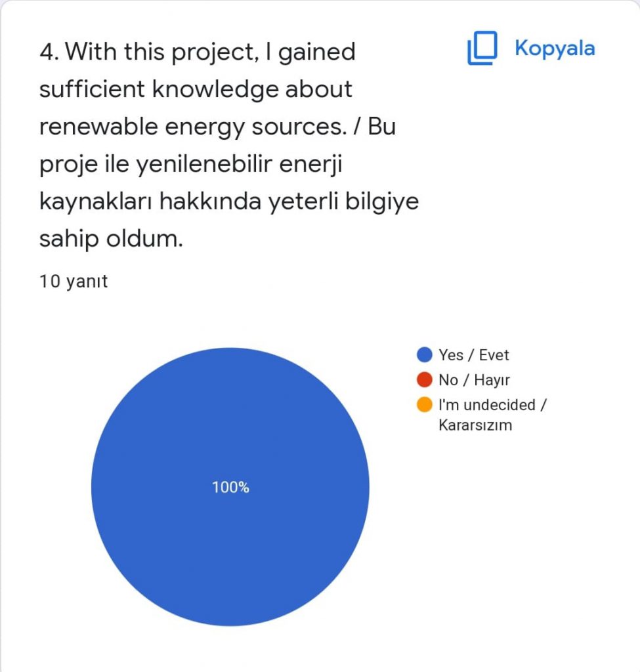The height and width of the screenshot is (672, 640).
Task: Click the Yes / Evet legend label
Action: click(x=474, y=355)
